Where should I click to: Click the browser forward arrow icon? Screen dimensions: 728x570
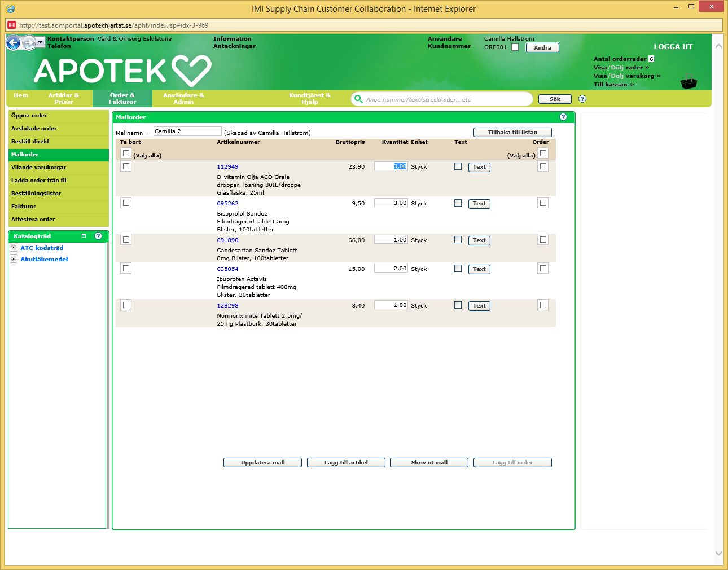(x=29, y=42)
